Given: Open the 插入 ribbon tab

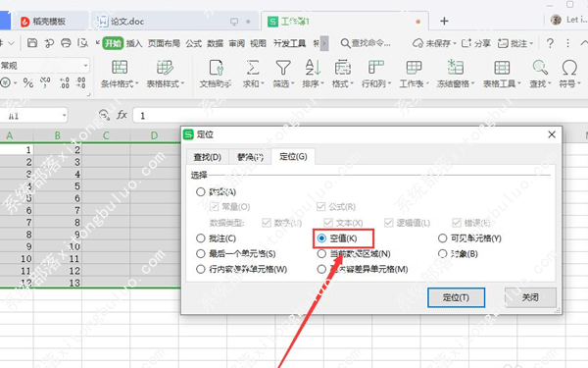Looking at the screenshot, I should 134,43.
